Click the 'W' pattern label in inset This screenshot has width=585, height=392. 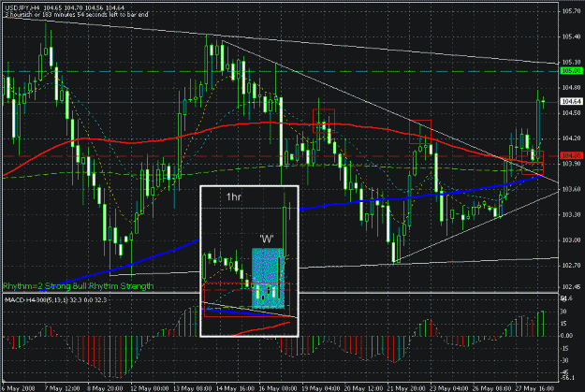pos(267,240)
